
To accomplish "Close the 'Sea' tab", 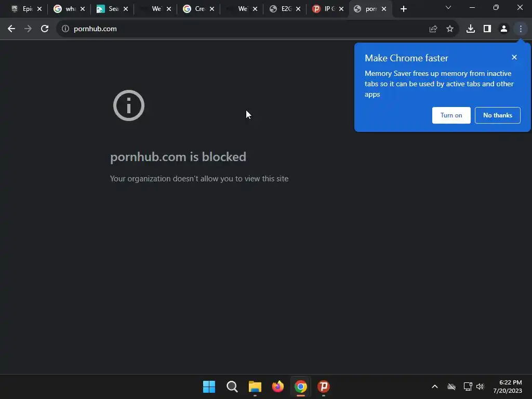I will point(126,9).
